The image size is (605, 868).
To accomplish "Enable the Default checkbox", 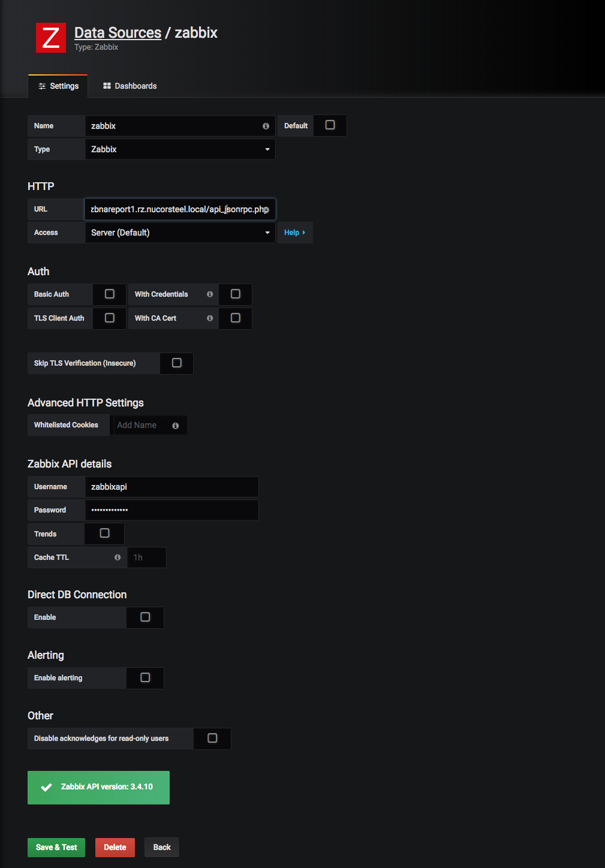I will point(330,125).
